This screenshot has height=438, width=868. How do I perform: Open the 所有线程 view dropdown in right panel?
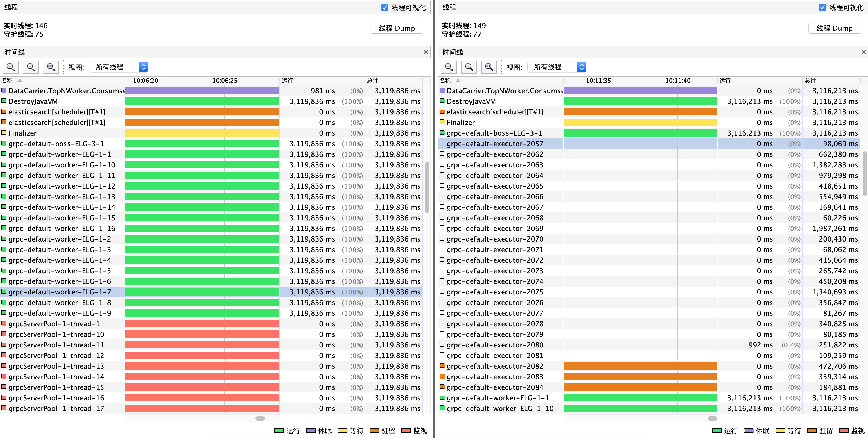pos(557,67)
